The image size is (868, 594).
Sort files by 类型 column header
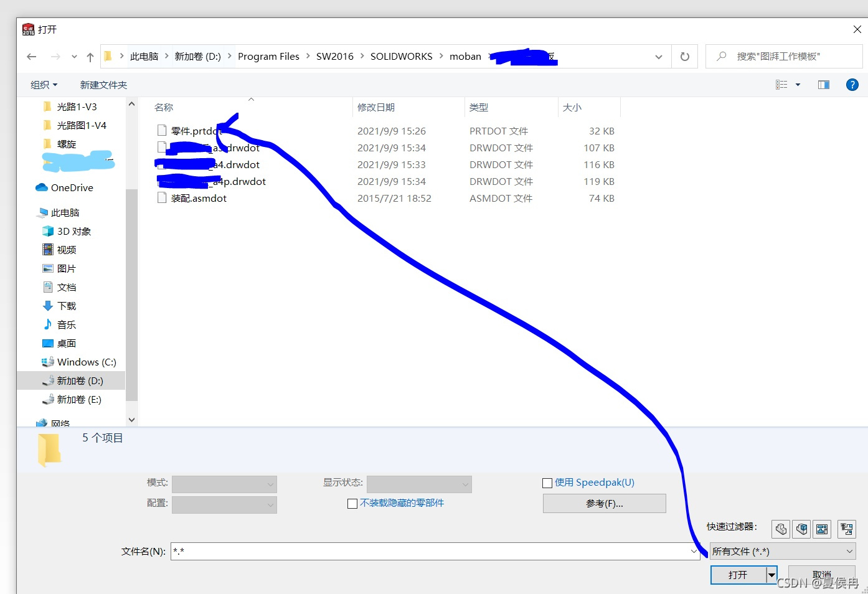[x=479, y=107]
